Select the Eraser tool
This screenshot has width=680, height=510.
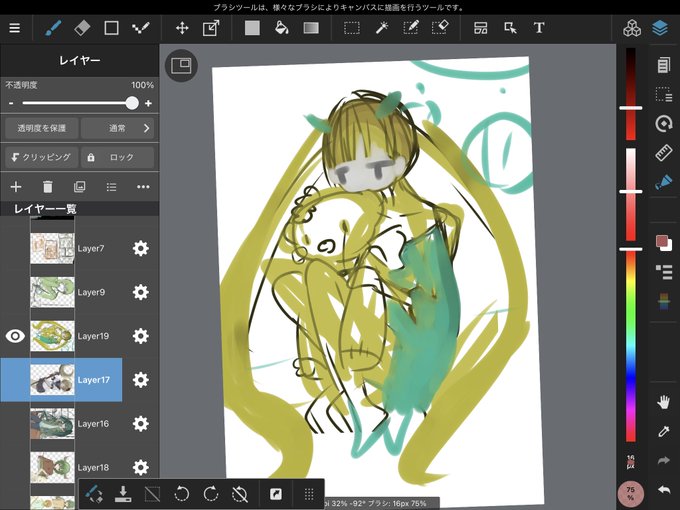tap(82, 28)
